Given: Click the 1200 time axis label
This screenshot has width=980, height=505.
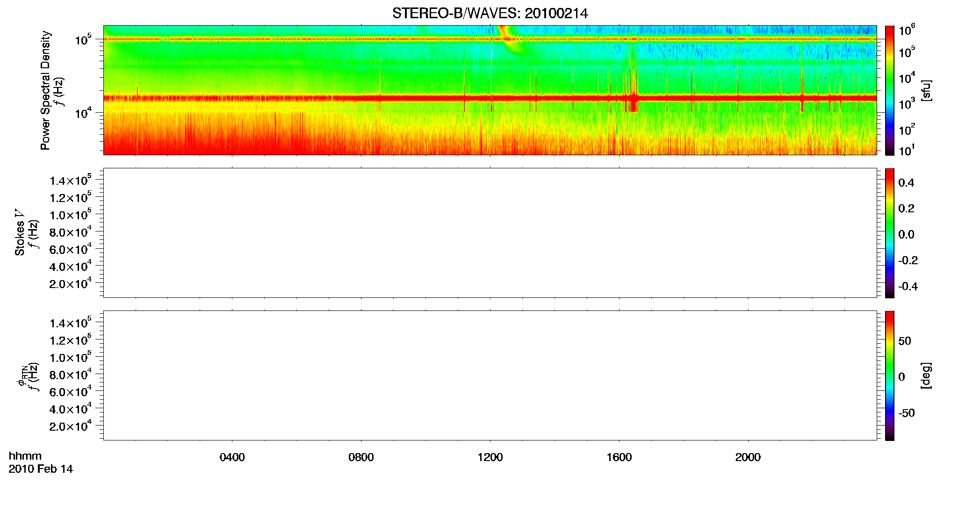Looking at the screenshot, I should click(490, 457).
